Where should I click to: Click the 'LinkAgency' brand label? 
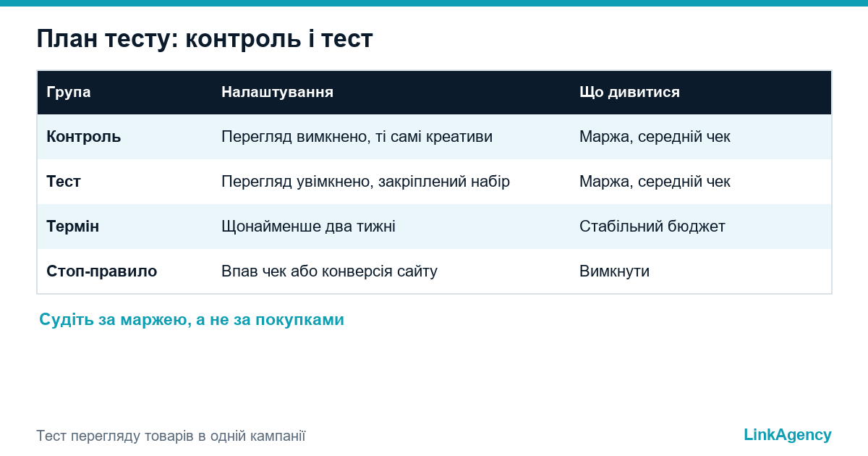pyautogui.click(x=788, y=434)
